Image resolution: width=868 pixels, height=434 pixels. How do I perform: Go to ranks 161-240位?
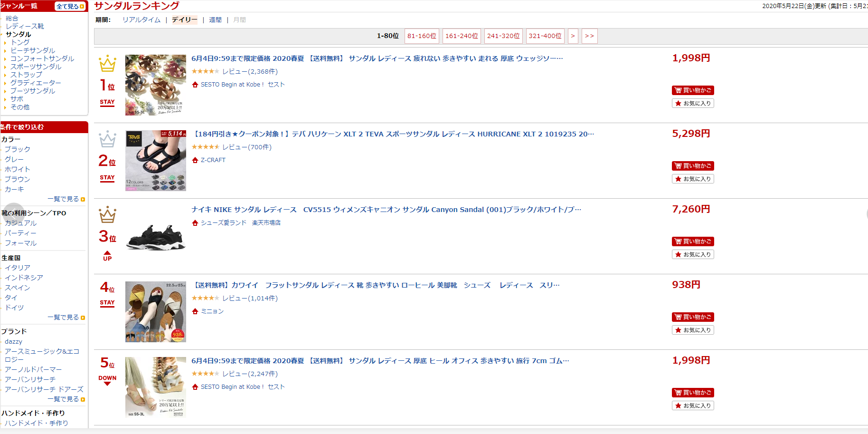click(462, 36)
